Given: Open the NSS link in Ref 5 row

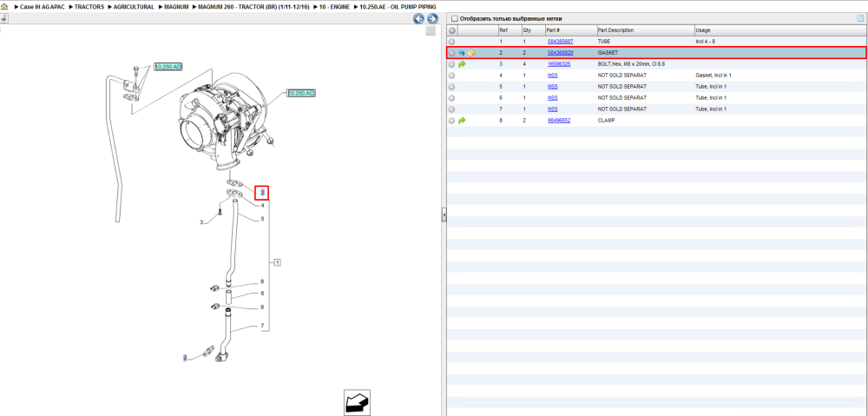Looking at the screenshot, I should tap(552, 87).
